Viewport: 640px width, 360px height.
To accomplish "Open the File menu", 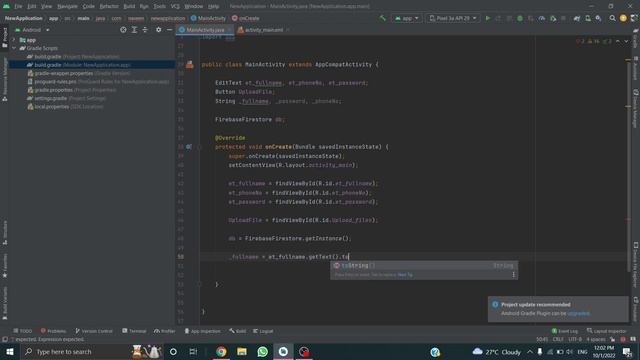I will click(x=18, y=7).
